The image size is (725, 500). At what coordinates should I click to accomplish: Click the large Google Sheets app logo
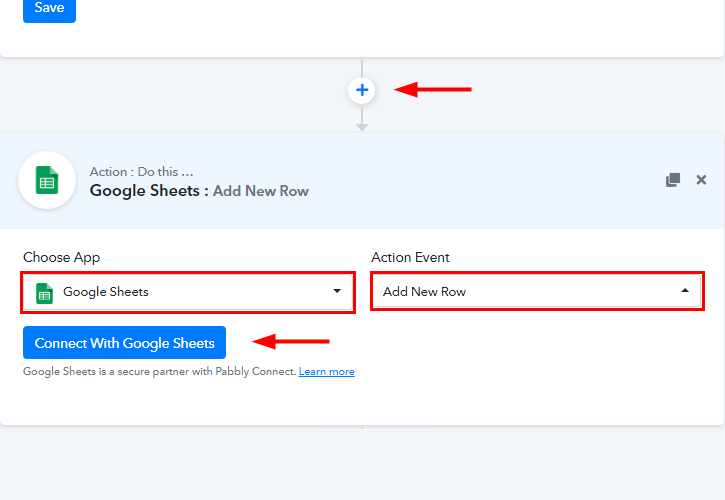[x=47, y=180]
